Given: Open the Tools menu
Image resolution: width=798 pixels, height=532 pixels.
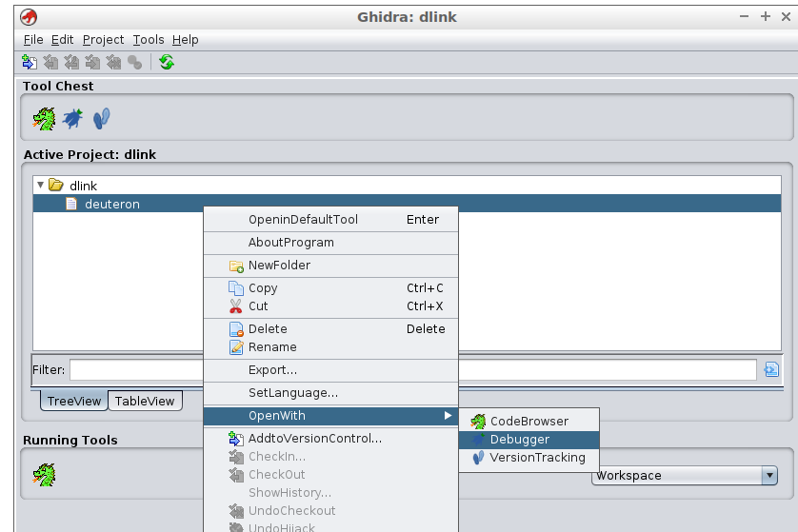Looking at the screenshot, I should click(x=149, y=39).
